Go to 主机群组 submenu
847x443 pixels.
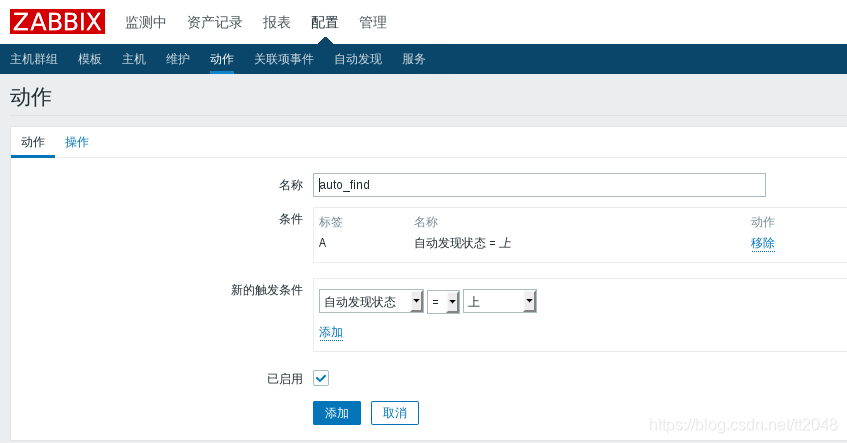tap(33, 59)
